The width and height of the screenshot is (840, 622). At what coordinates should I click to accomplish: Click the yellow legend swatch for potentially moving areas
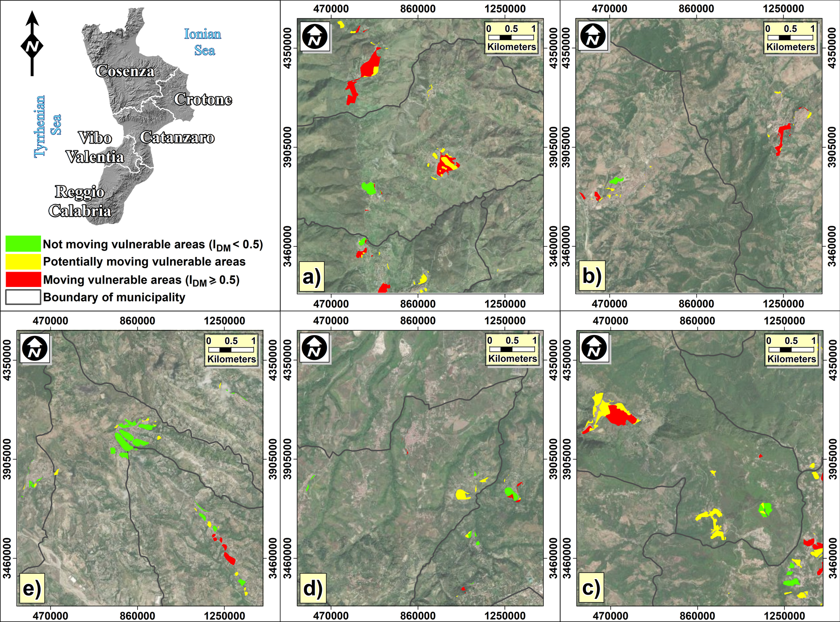pyautogui.click(x=23, y=262)
